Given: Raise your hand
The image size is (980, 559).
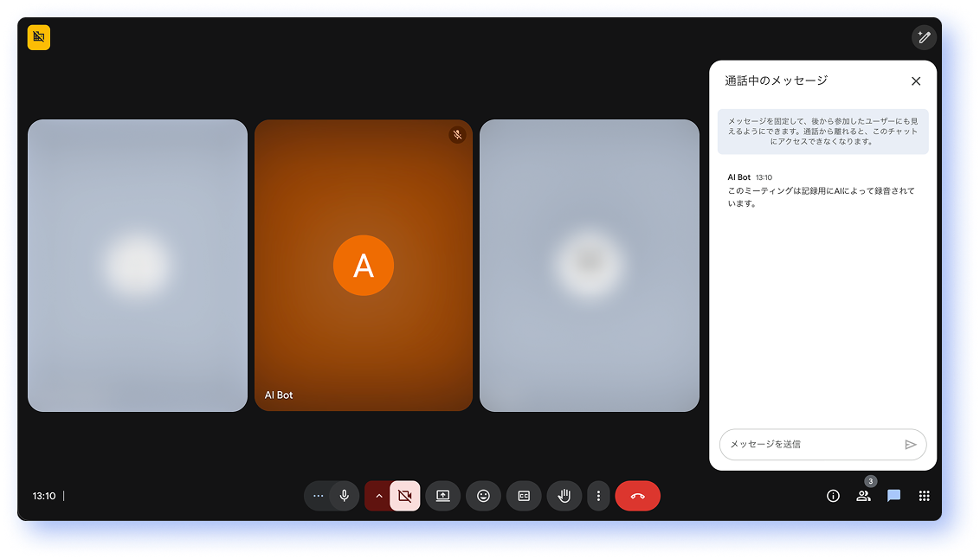Looking at the screenshot, I should point(564,496).
